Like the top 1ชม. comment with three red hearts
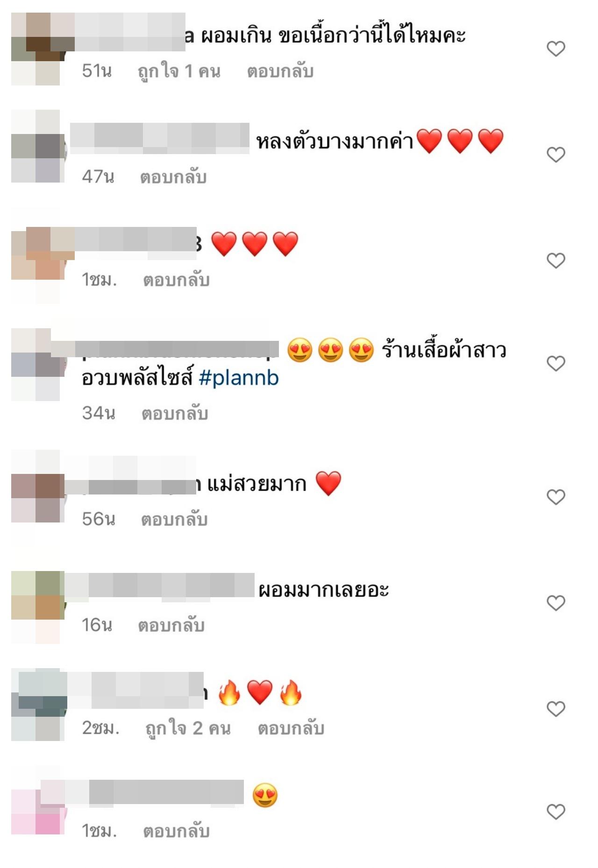Image resolution: width=598 pixels, height=868 pixels. 555,261
